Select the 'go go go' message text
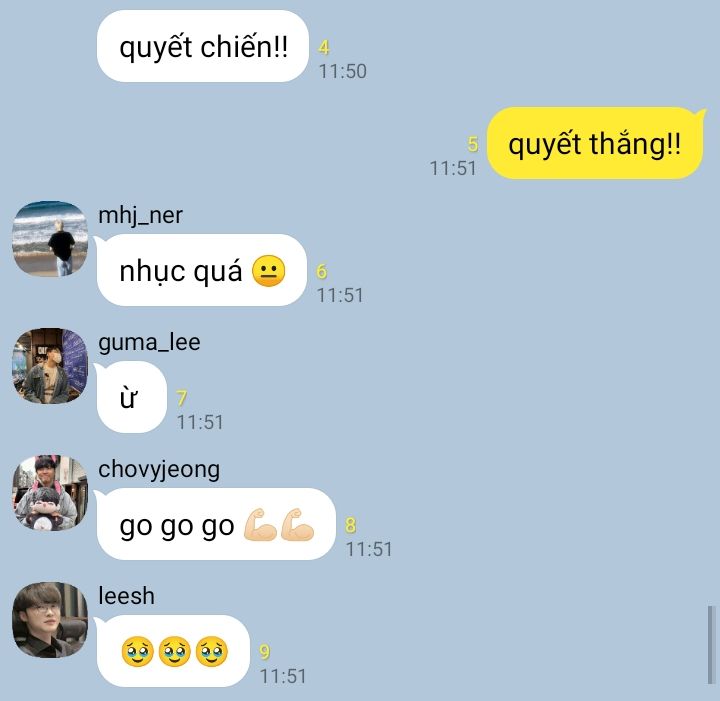 point(177,526)
